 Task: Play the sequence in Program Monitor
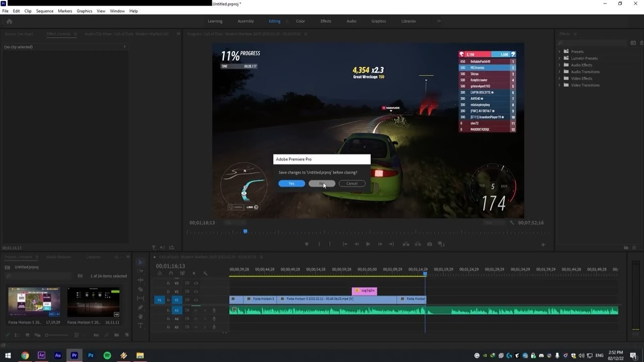click(368, 244)
